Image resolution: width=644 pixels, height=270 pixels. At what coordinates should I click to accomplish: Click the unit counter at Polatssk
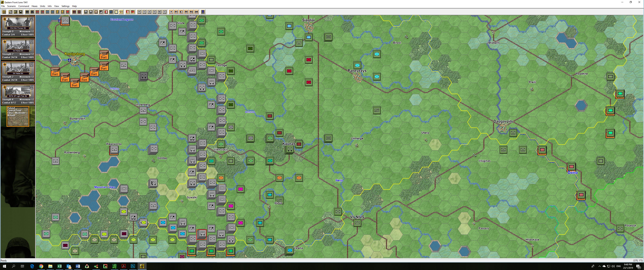(x=620, y=228)
